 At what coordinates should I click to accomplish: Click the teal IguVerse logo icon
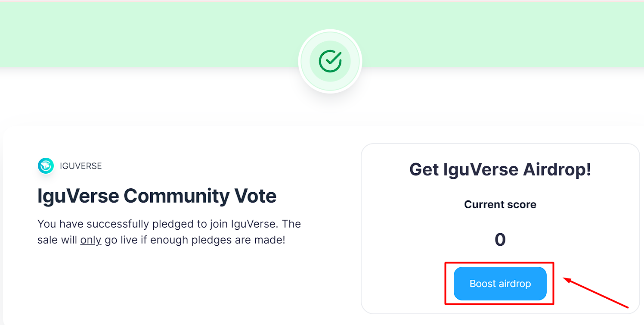[x=46, y=166]
